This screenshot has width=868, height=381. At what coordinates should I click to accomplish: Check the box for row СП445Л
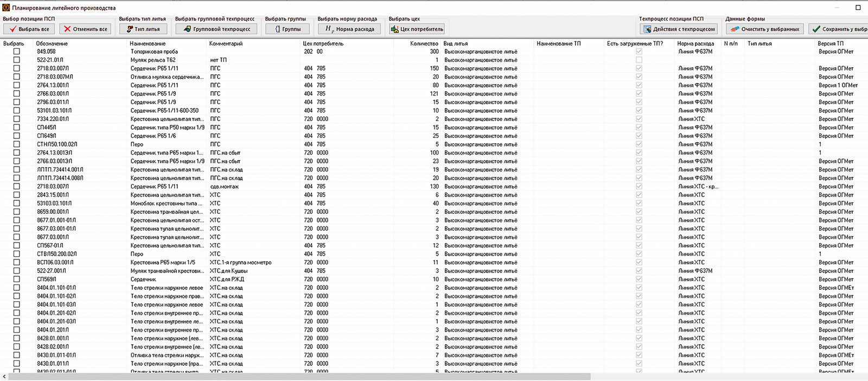pyautogui.click(x=16, y=127)
